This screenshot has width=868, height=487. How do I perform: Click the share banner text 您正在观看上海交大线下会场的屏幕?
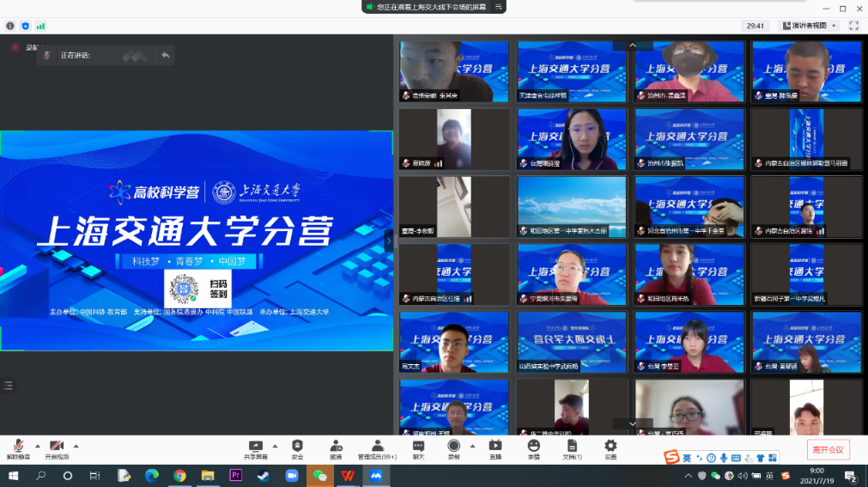click(x=431, y=7)
